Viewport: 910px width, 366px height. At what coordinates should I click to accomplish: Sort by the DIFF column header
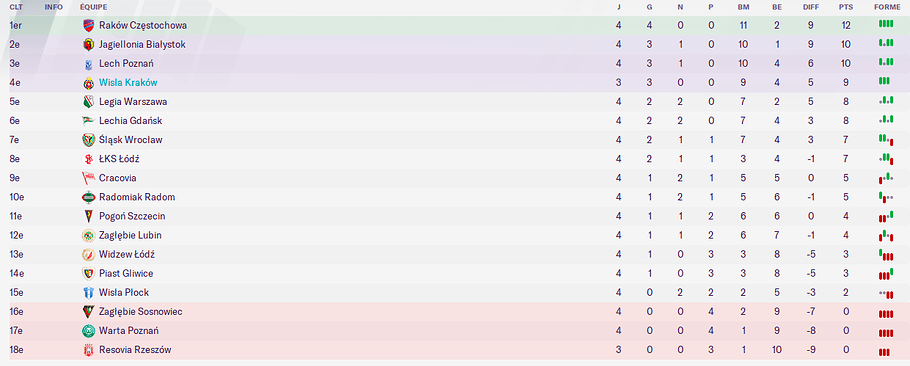(x=810, y=7)
